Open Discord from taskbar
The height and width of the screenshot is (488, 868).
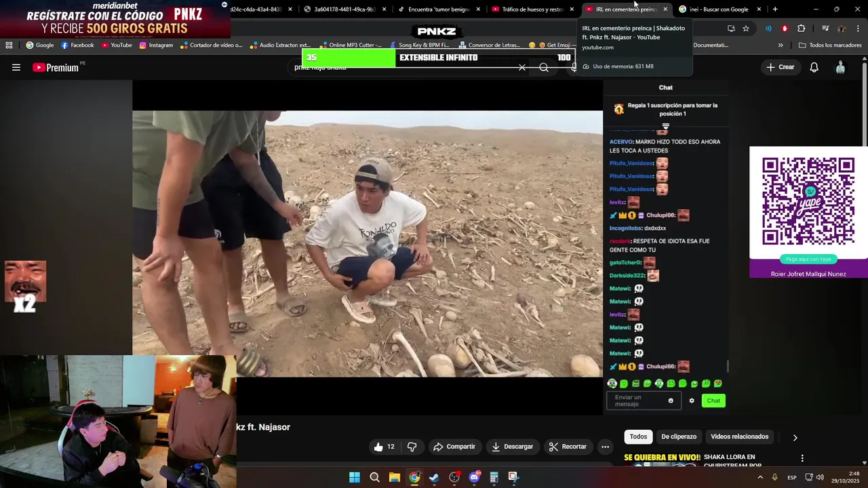click(x=474, y=477)
